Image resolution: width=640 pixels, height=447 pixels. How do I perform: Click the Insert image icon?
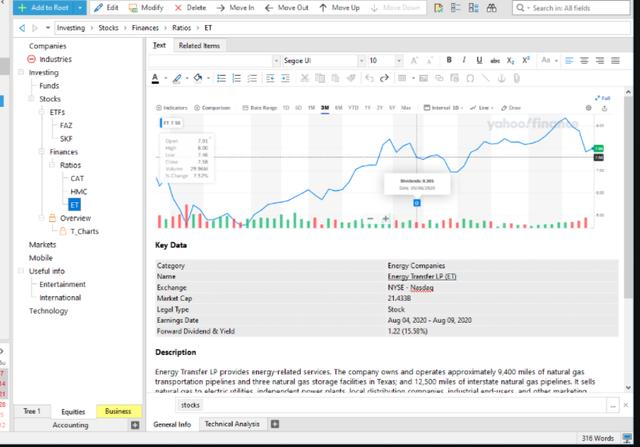[424, 78]
